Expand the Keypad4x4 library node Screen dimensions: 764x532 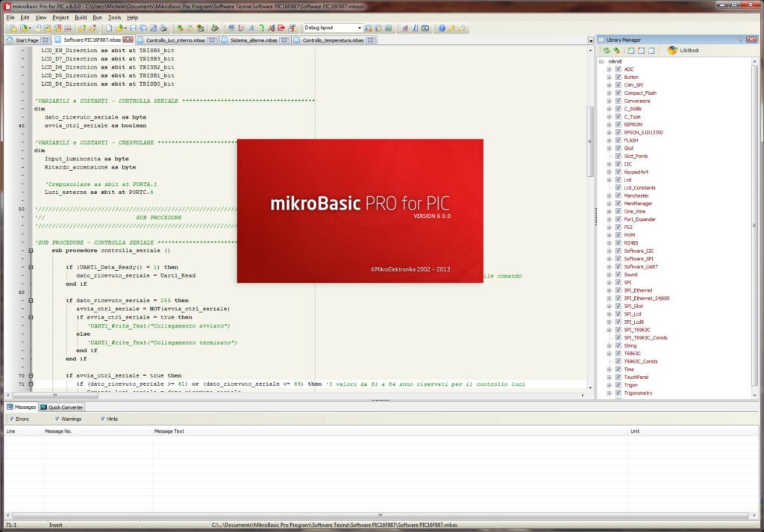pos(609,172)
